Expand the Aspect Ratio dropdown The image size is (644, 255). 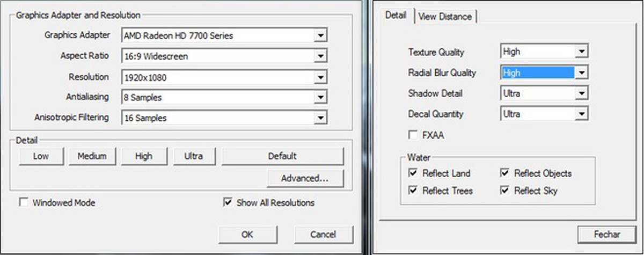(320, 56)
